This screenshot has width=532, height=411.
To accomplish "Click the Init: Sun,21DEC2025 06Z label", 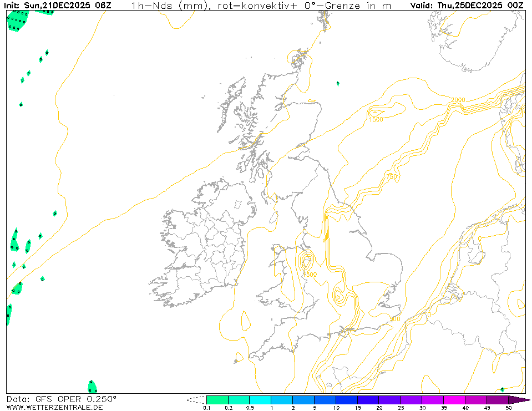I will click(x=57, y=6).
